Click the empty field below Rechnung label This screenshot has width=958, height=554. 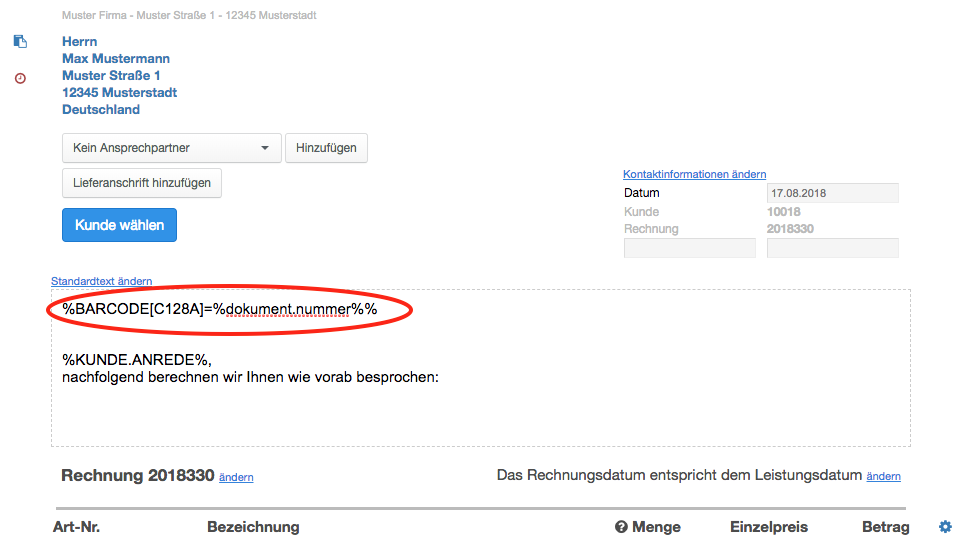(x=689, y=248)
